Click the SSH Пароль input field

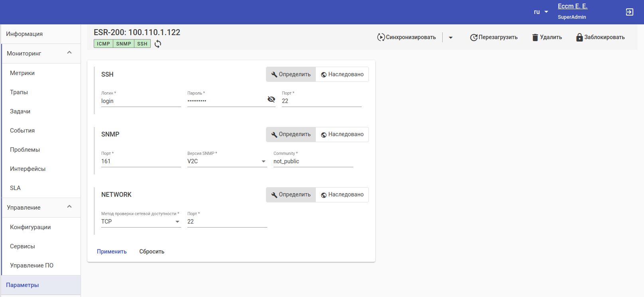pyautogui.click(x=226, y=101)
